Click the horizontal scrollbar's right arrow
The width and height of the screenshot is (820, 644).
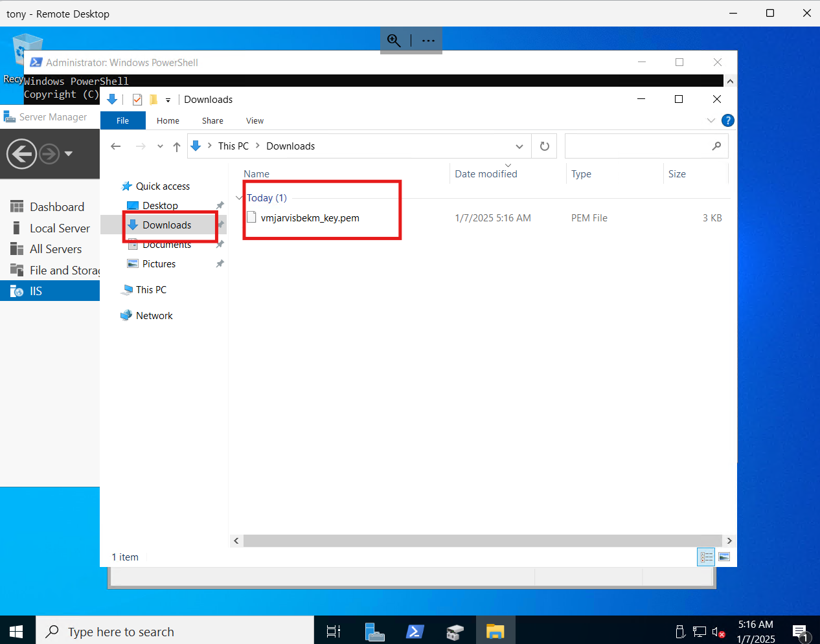[729, 540]
